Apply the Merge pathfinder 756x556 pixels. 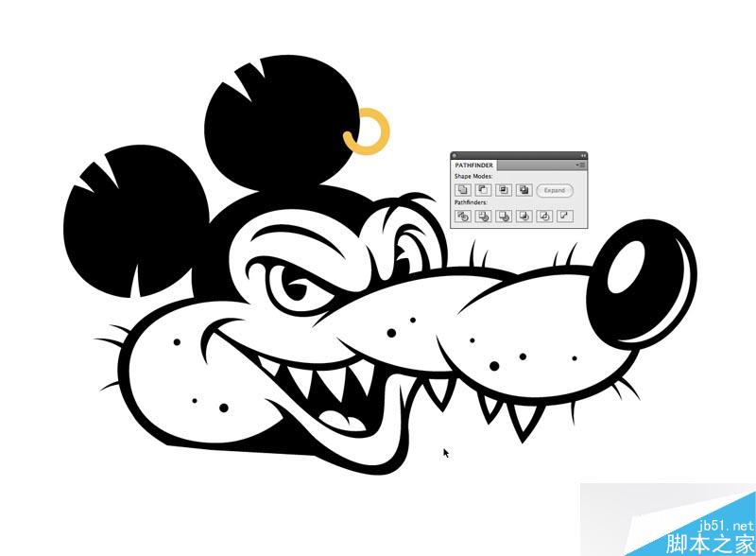click(504, 217)
